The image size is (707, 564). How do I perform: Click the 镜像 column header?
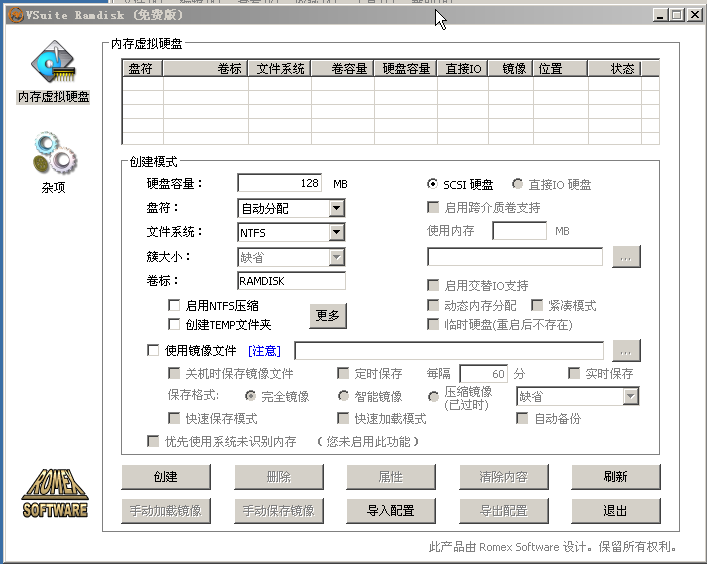pyautogui.click(x=510, y=69)
